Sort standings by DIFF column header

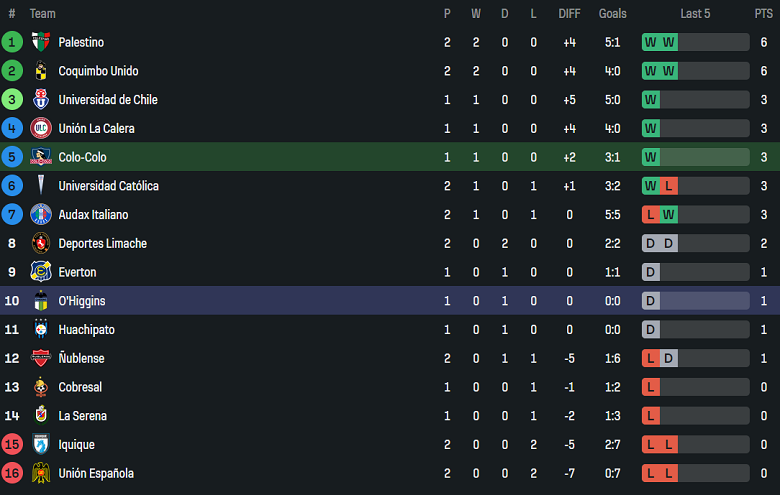pyautogui.click(x=569, y=14)
